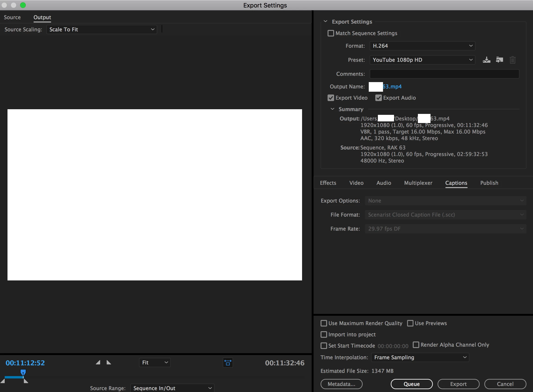Enable Match Sequence Settings checkbox

pos(331,33)
